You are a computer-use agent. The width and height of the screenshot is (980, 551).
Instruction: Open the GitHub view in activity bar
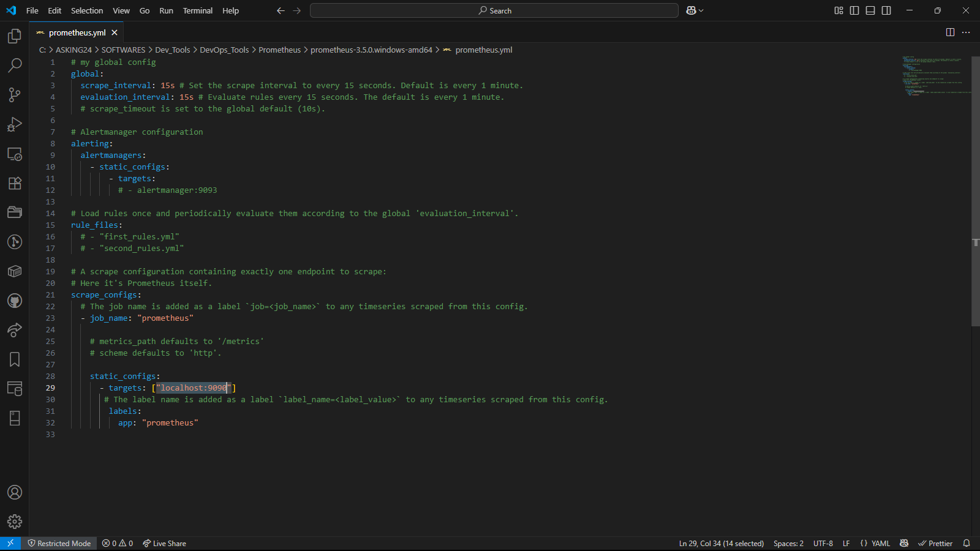click(x=15, y=301)
